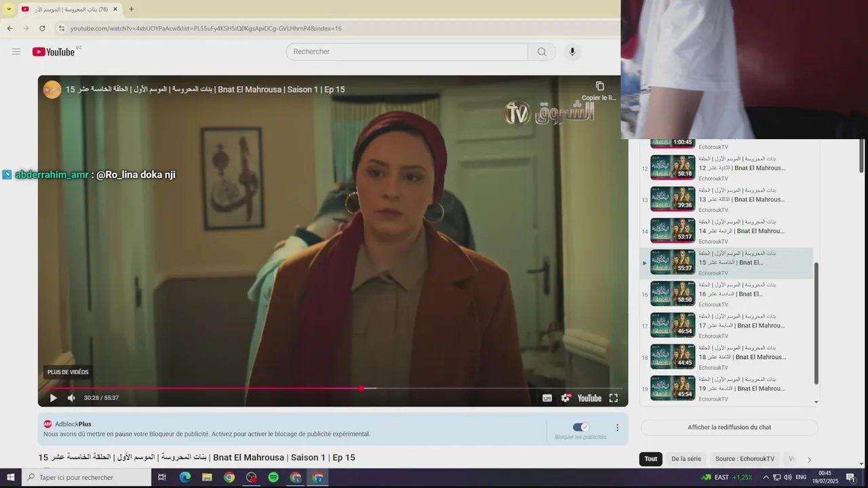Open File Explorer from taskbar
This screenshot has width=868, height=488.
pyautogui.click(x=207, y=477)
